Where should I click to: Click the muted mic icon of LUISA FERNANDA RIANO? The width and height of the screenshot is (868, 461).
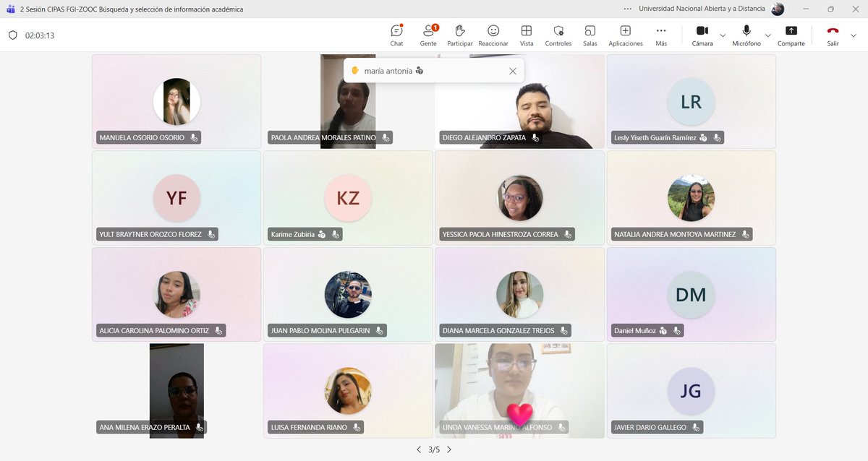[x=357, y=427]
